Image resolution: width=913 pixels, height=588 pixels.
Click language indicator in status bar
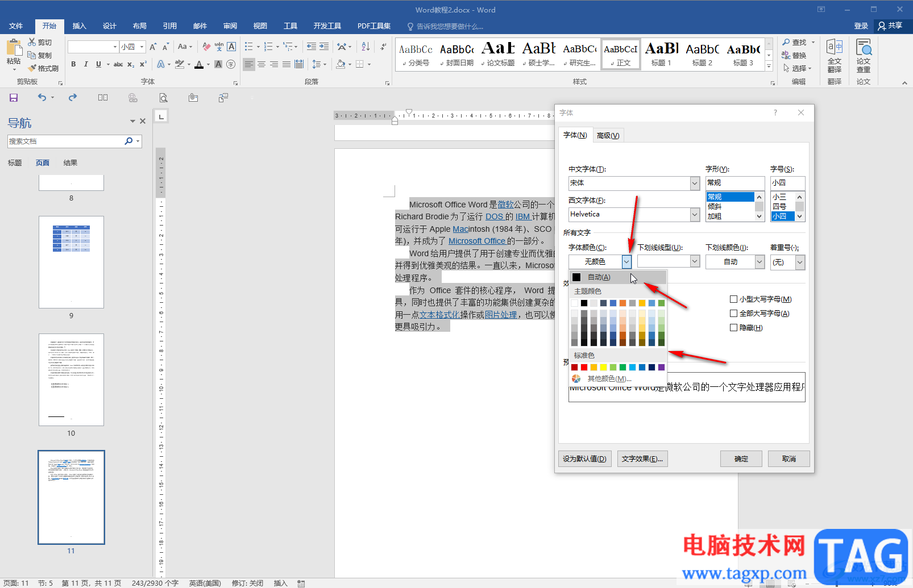pos(205,583)
